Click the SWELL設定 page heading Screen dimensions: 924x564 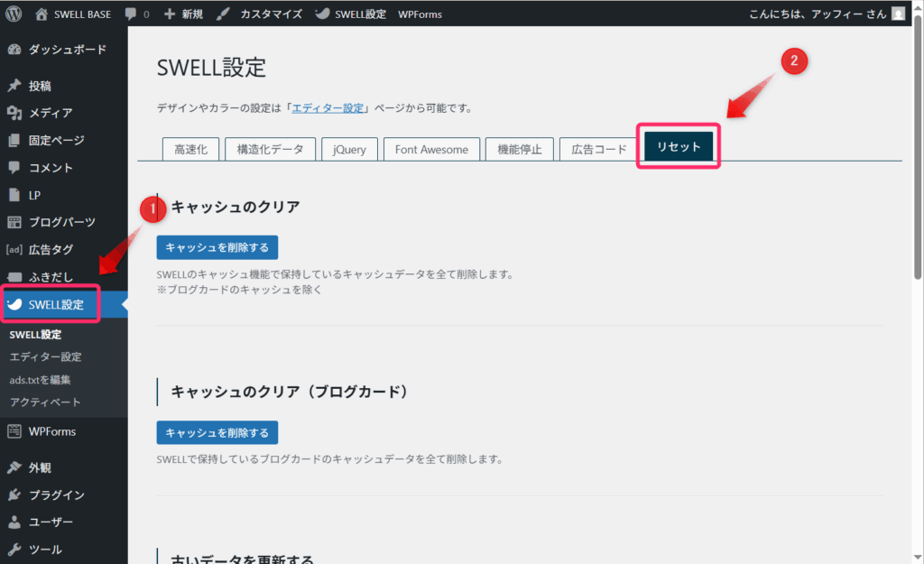pyautogui.click(x=211, y=67)
